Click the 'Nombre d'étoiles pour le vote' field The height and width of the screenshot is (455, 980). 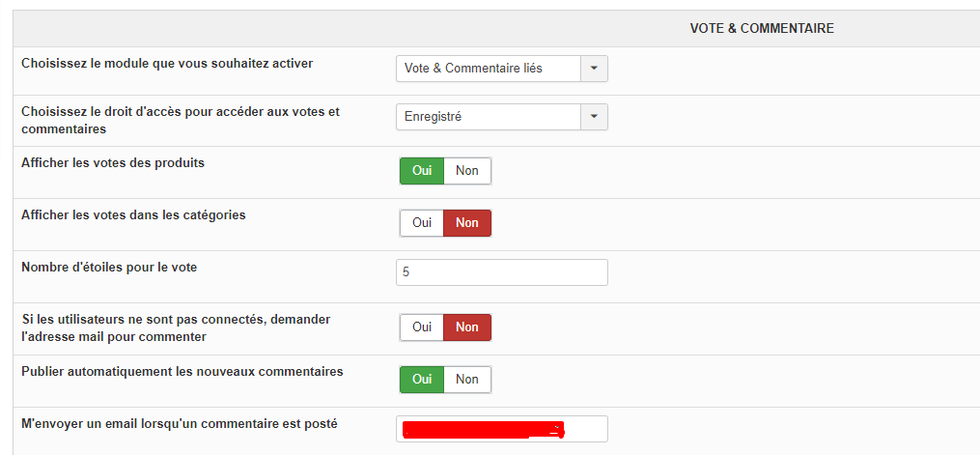502,272
